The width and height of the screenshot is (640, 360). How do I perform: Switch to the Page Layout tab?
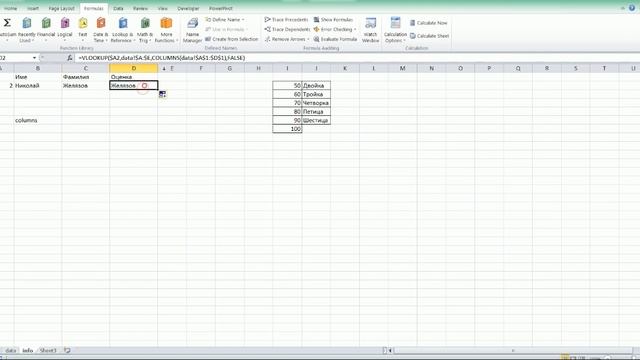click(61, 8)
